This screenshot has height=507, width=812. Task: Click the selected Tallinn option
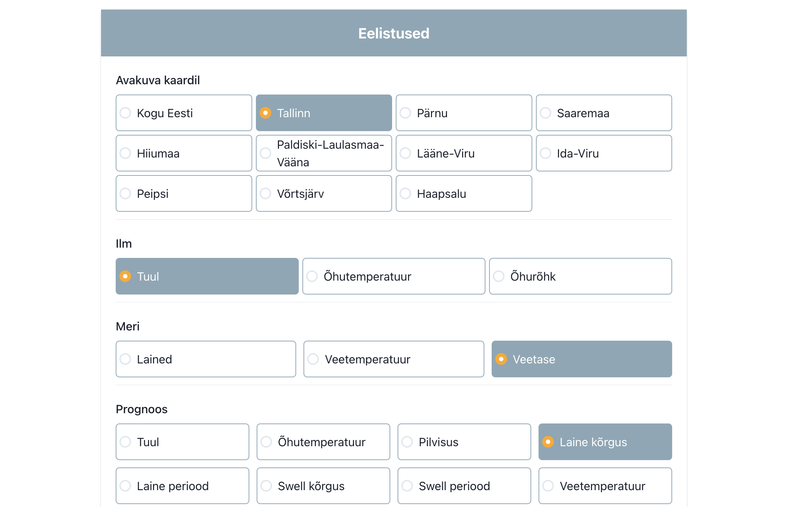pyautogui.click(x=324, y=113)
